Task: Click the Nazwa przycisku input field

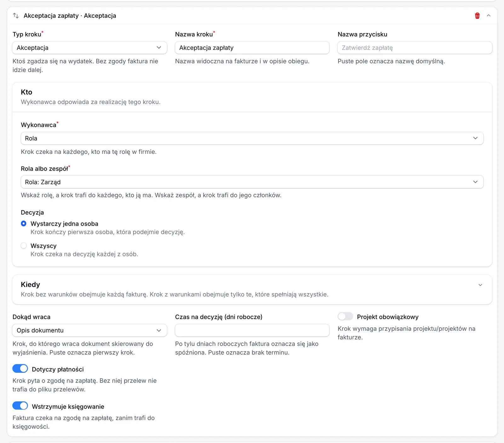Action: 415,48
